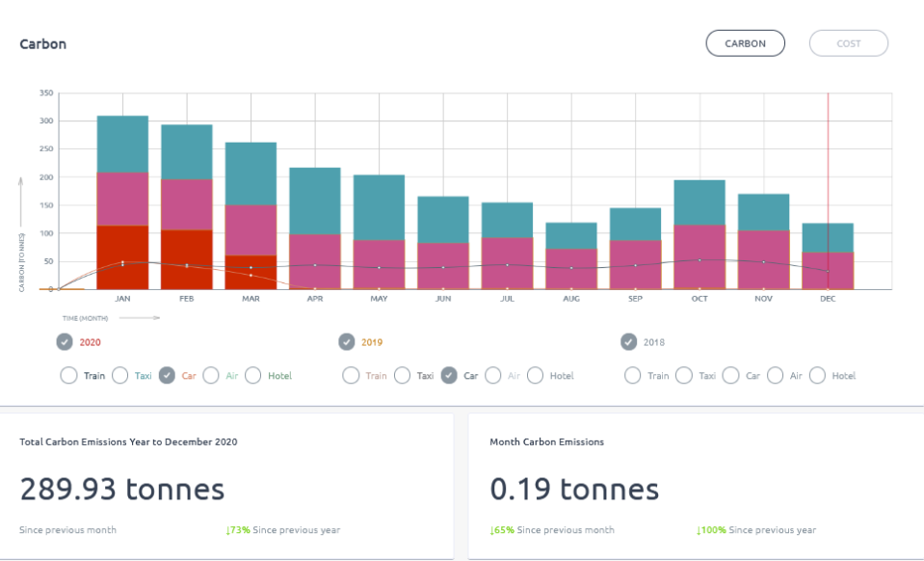Uncheck Car option under 2020
This screenshot has height=561, width=924.
(x=167, y=376)
